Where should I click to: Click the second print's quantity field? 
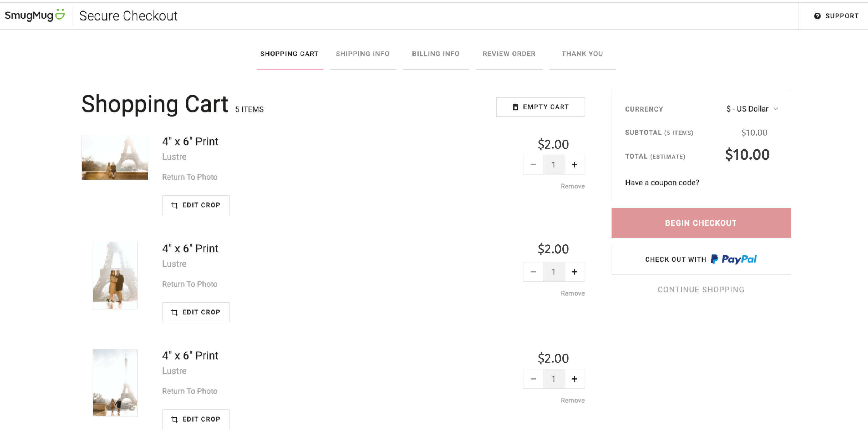[554, 272]
